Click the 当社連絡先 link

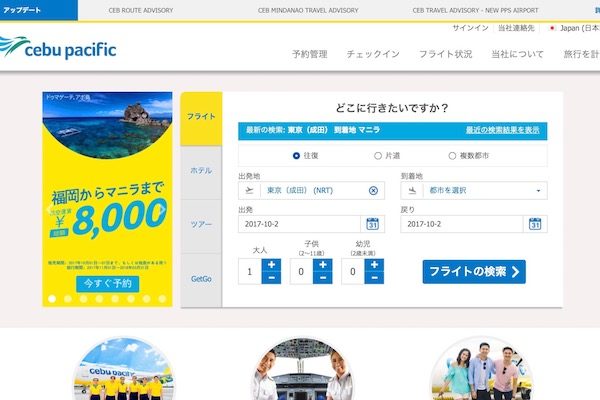[x=516, y=28]
